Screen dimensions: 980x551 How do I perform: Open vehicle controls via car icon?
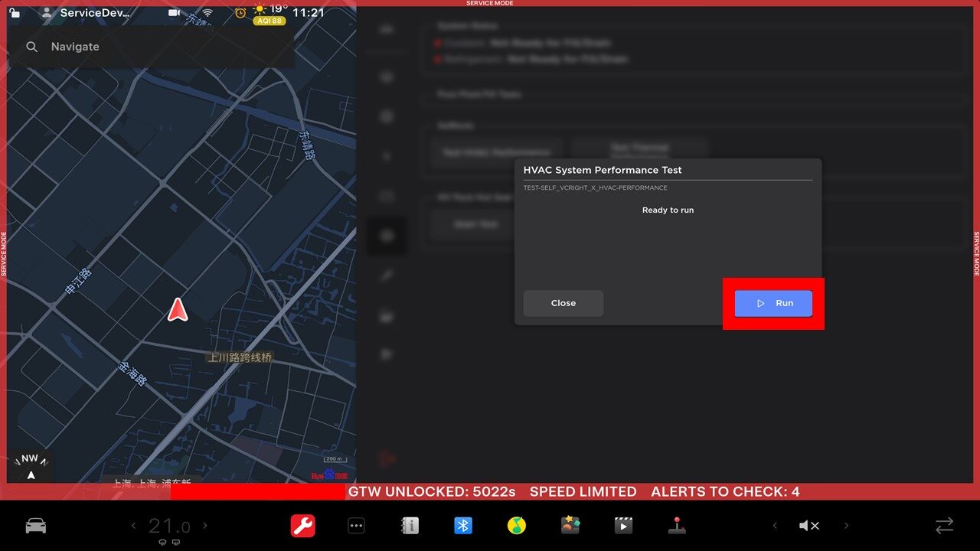coord(36,526)
